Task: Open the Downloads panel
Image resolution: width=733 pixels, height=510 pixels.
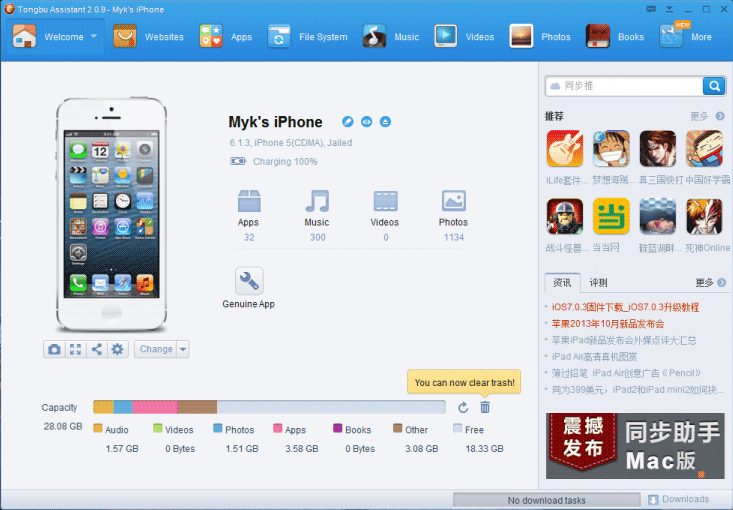Action: click(x=679, y=499)
